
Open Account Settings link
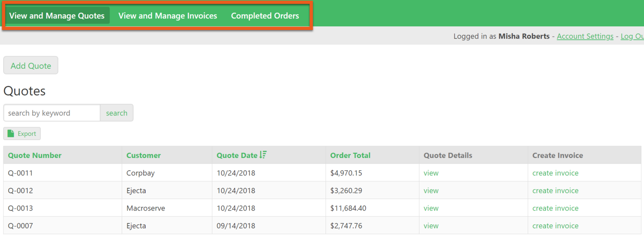coord(585,37)
